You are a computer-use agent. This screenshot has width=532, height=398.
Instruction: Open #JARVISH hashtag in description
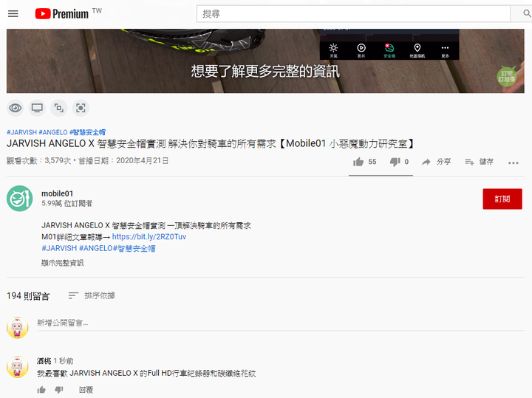point(59,249)
